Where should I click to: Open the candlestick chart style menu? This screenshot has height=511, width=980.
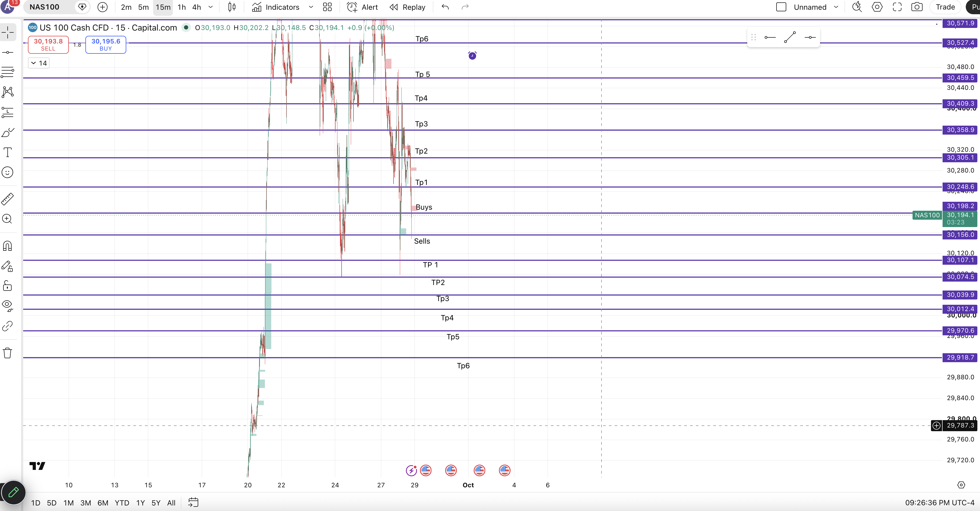point(232,7)
